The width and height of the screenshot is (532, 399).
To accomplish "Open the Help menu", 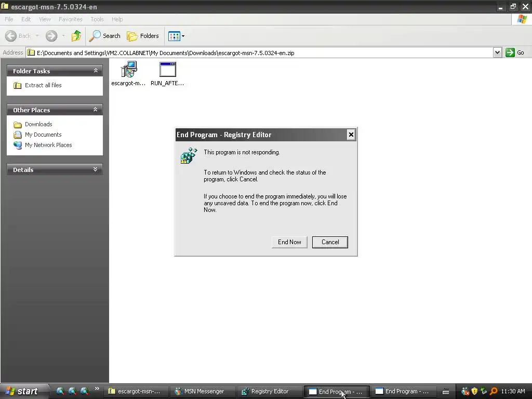I will [117, 19].
